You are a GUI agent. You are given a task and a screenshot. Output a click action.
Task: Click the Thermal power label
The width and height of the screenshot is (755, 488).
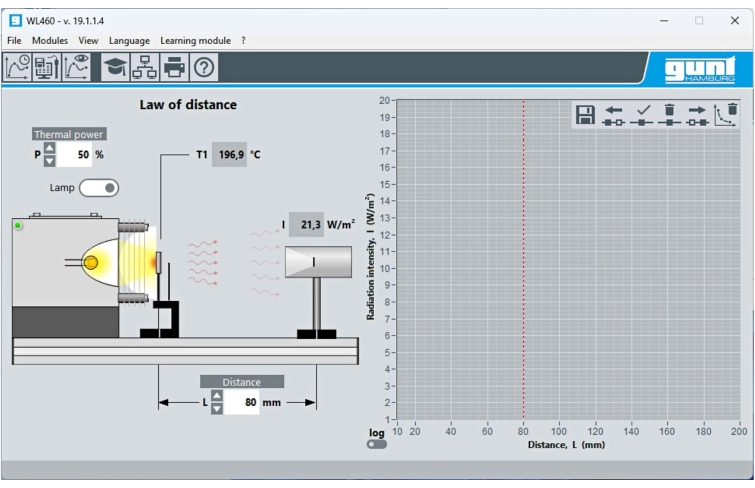coord(69,134)
